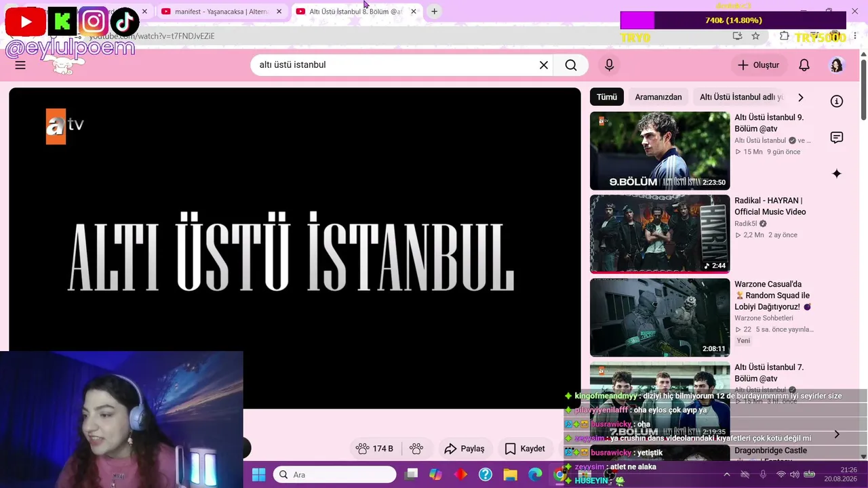Click the Kick overlay icon
The image size is (868, 488).
(x=62, y=22)
